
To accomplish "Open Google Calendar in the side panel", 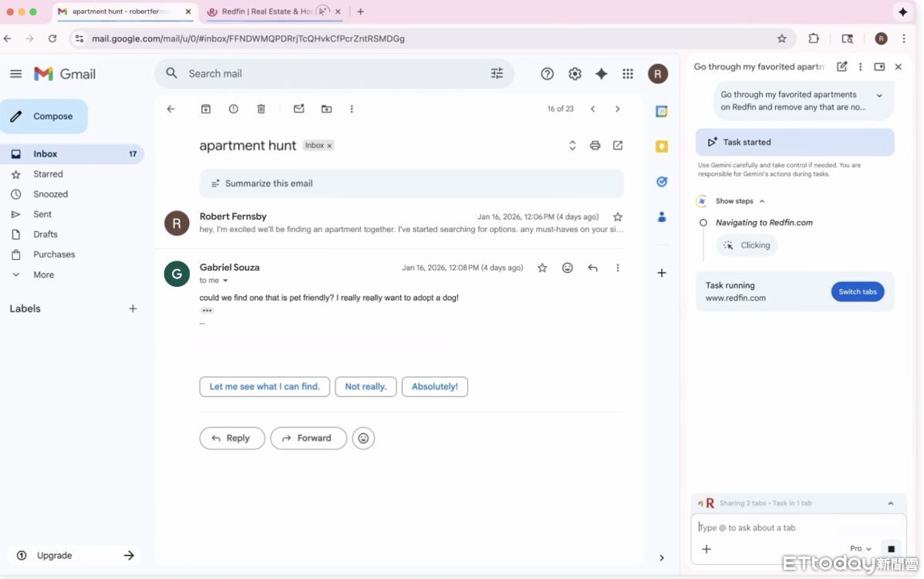I will (661, 111).
